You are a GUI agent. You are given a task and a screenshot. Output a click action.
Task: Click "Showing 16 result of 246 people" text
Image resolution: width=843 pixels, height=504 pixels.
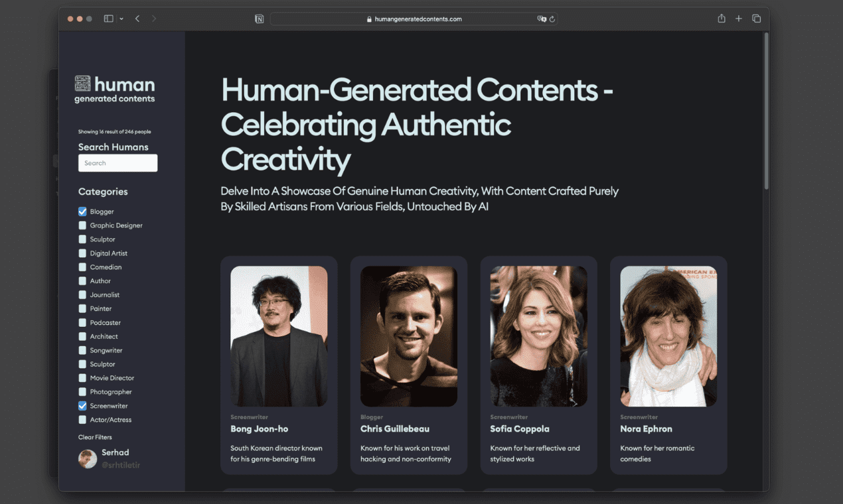click(115, 132)
